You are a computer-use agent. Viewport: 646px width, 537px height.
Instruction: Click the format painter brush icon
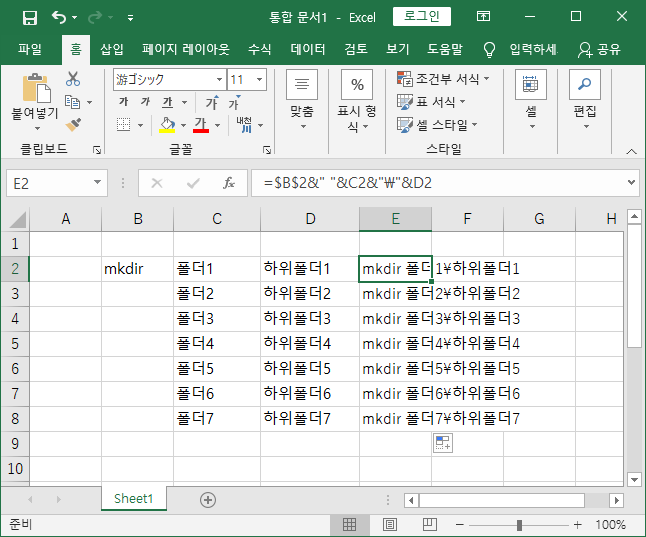tap(73, 124)
